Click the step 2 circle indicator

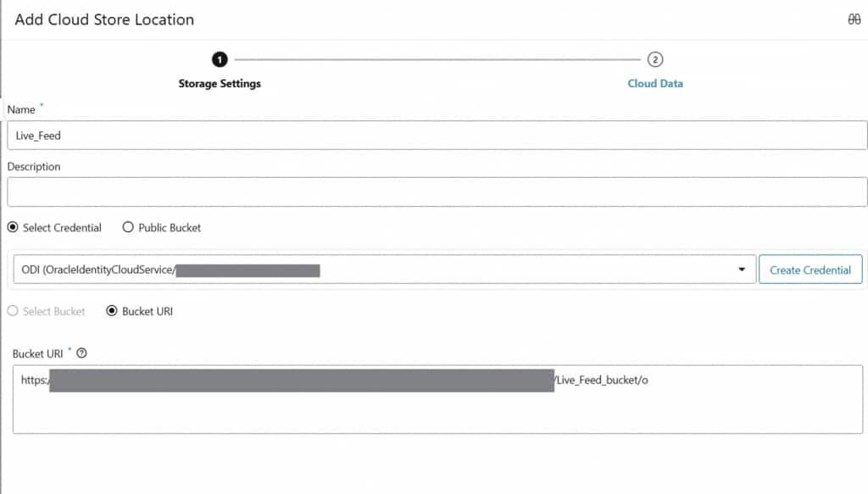654,59
